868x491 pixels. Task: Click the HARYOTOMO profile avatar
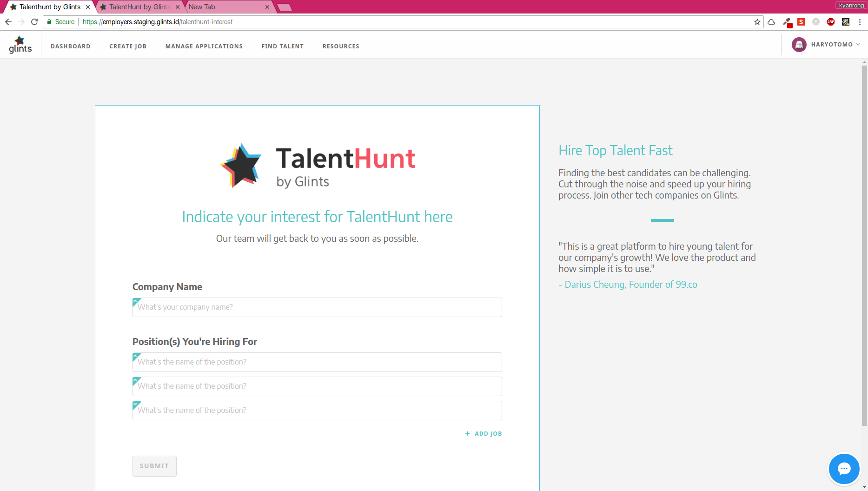tap(799, 45)
